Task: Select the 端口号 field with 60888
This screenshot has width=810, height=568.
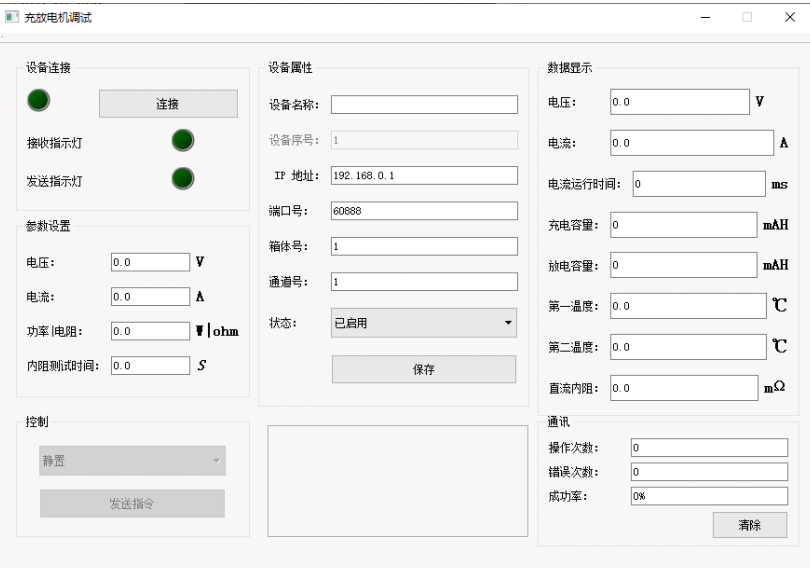Action: pos(423,211)
